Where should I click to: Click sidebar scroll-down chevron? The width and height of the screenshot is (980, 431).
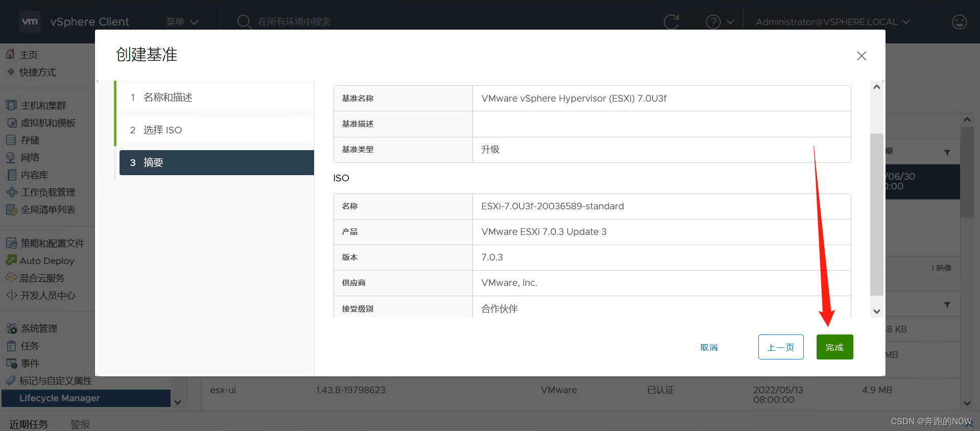pos(178,402)
